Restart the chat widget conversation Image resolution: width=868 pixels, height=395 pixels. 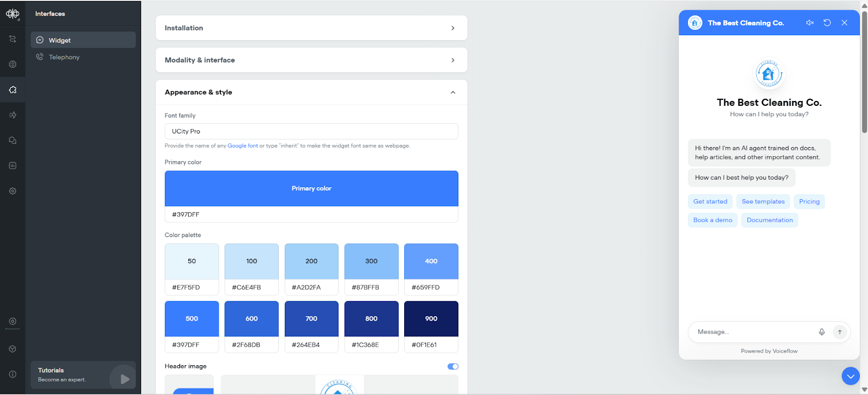click(x=827, y=23)
